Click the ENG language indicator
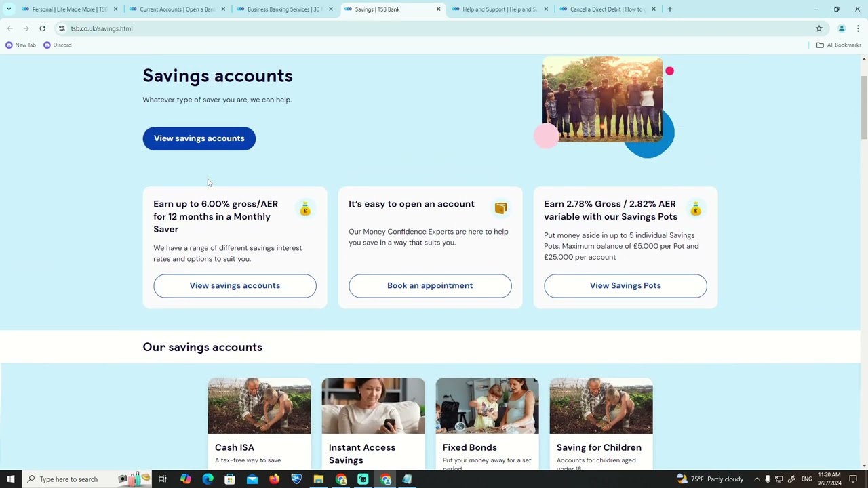 806,479
